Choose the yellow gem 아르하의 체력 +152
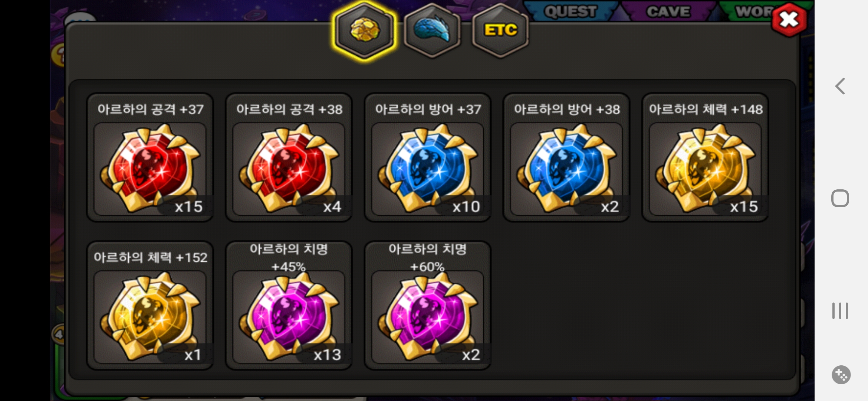This screenshot has width=868, height=401. [x=150, y=305]
